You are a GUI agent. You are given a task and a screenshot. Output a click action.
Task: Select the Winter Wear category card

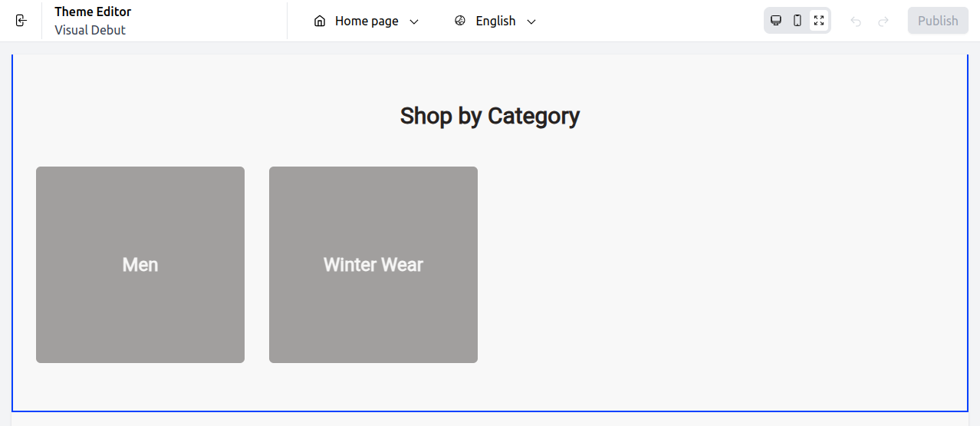(x=373, y=265)
